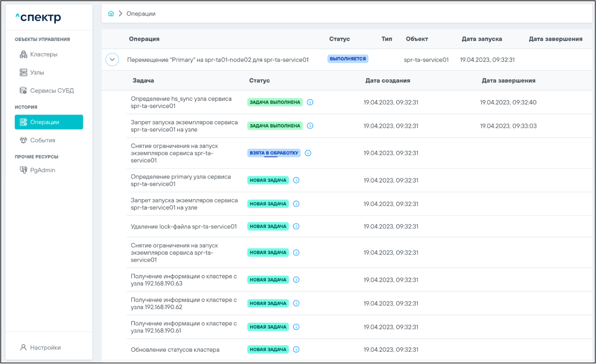
Task: Show info for primary node definition task
Action: point(296,180)
